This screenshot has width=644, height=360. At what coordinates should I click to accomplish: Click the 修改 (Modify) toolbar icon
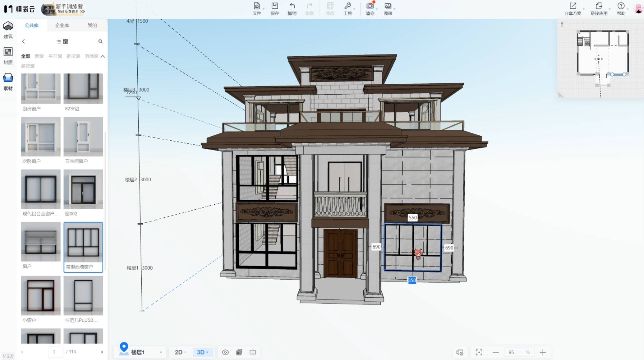(x=330, y=8)
